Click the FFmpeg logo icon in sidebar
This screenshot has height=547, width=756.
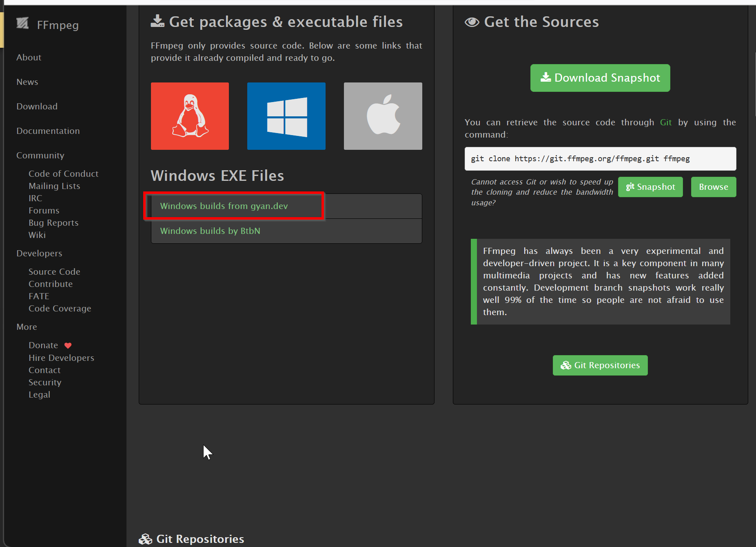coord(22,23)
